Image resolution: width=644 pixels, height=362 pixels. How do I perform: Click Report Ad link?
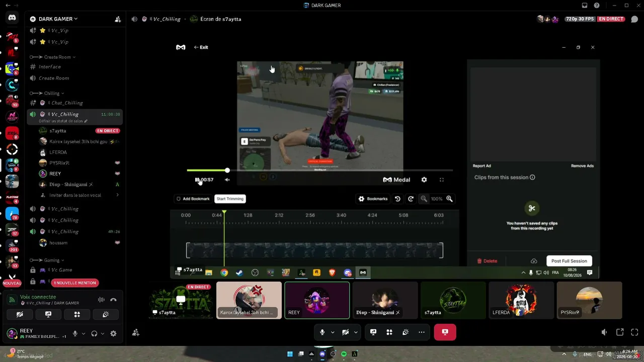pos(481,166)
